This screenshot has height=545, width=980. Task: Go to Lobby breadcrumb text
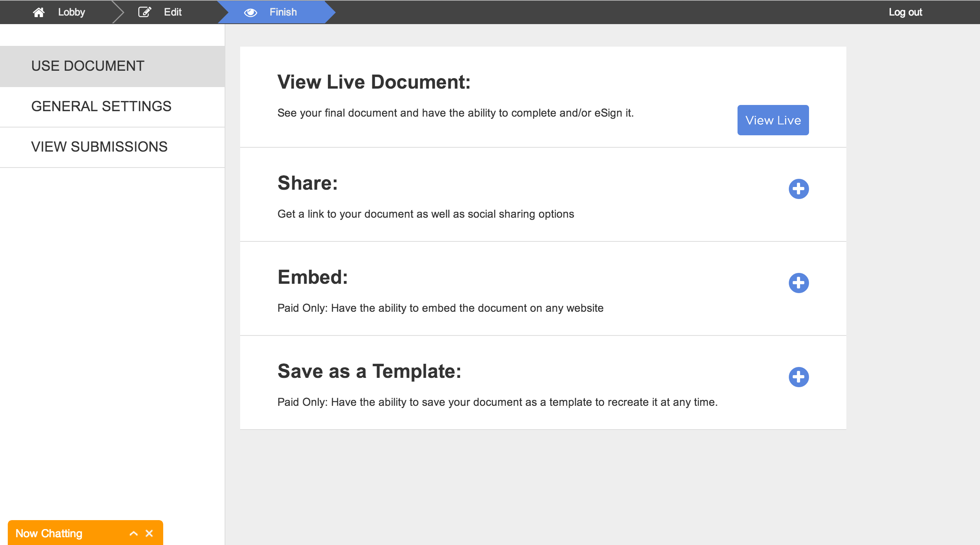71,12
